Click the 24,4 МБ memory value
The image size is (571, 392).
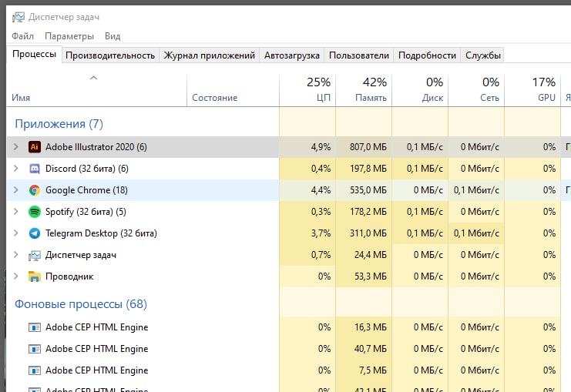[371, 255]
